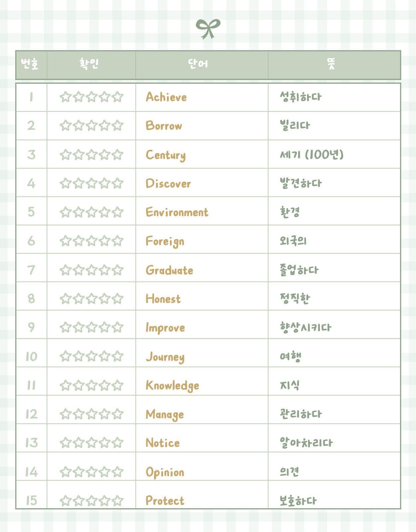
Task: Click the meaning 알아차리다
Action: coord(306,443)
